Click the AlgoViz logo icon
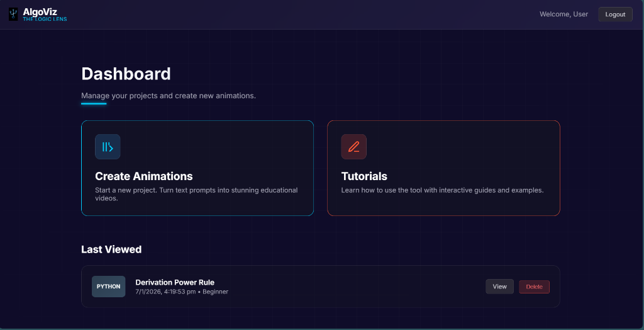 [13, 14]
